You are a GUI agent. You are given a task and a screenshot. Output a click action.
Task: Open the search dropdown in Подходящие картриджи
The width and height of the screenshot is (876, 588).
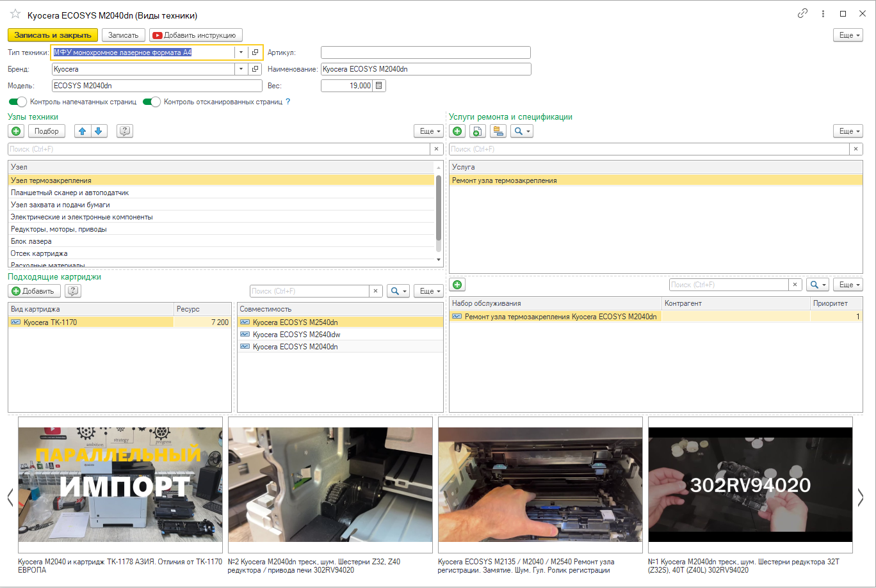coord(398,291)
